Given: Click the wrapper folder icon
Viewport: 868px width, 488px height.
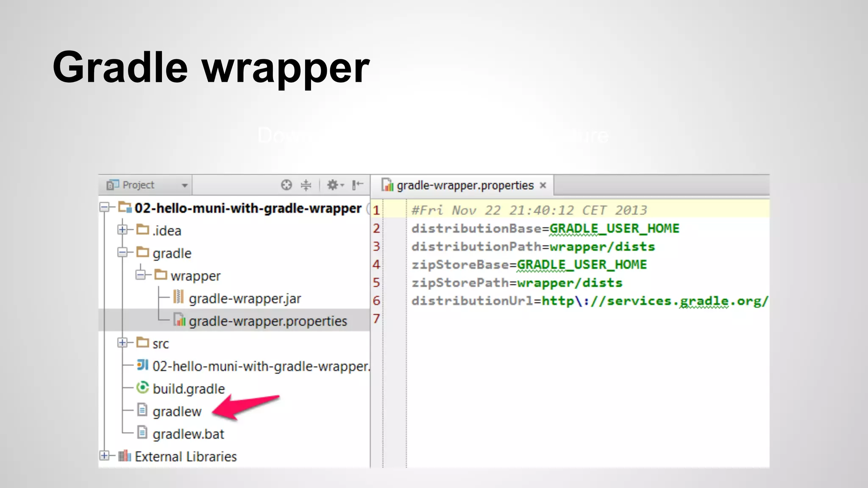Looking at the screenshot, I should [161, 274].
